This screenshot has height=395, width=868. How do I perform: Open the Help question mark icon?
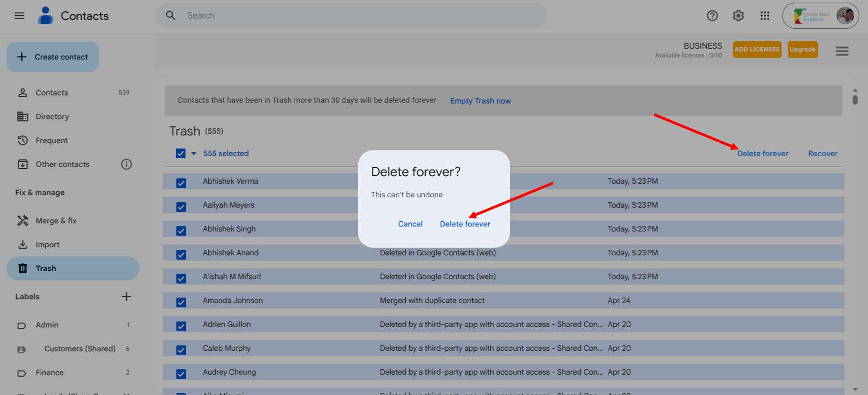[712, 16]
